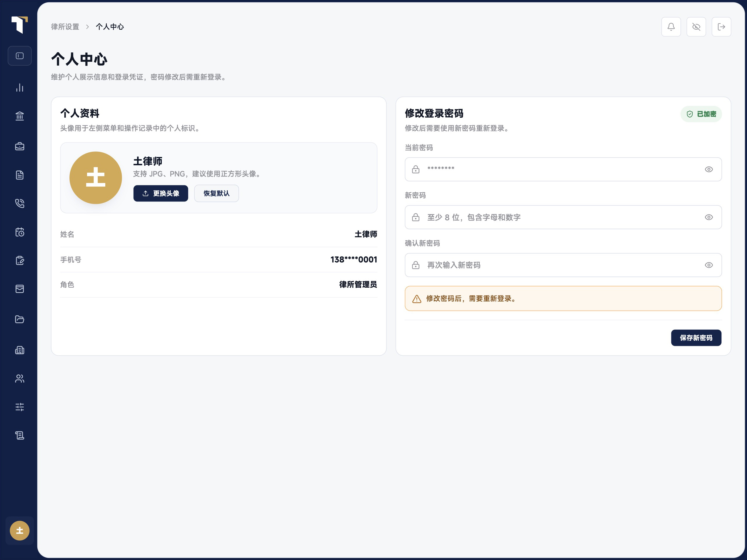Toggle the privacy eye-off icon in header

(x=696, y=27)
